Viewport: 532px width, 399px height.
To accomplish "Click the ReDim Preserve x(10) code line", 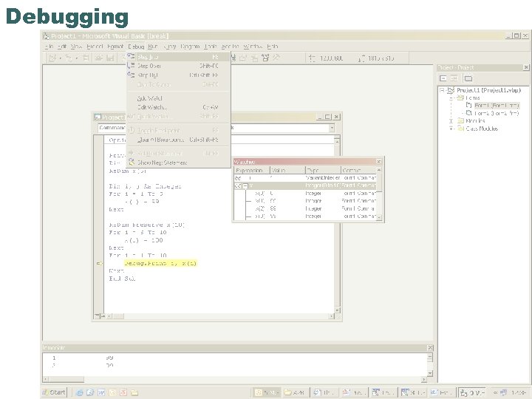I will 147,225.
